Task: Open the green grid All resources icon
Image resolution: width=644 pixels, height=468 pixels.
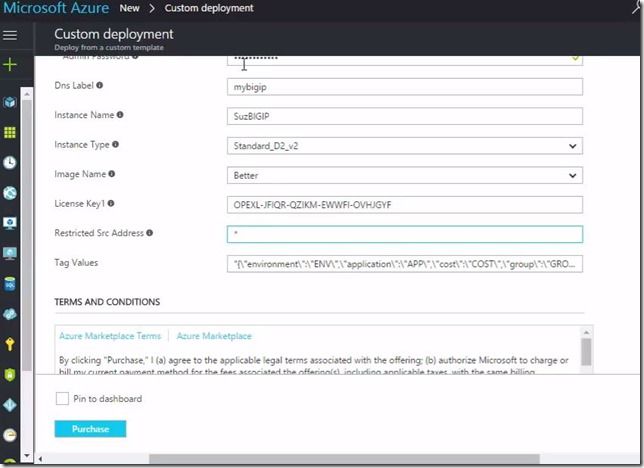Action: [10, 132]
